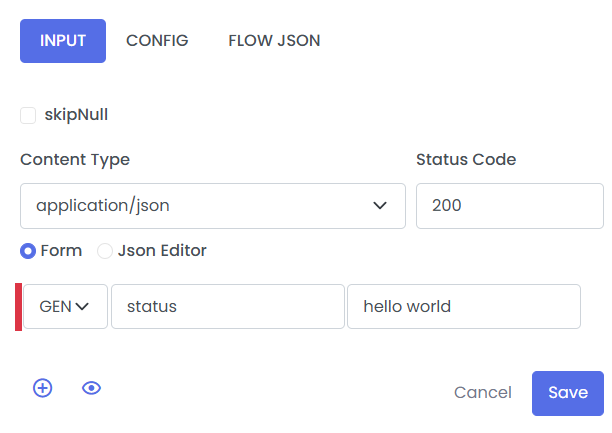Image resolution: width=612 pixels, height=433 pixels.
Task: Click the chevron arrow in Content Type box
Action: 380,206
